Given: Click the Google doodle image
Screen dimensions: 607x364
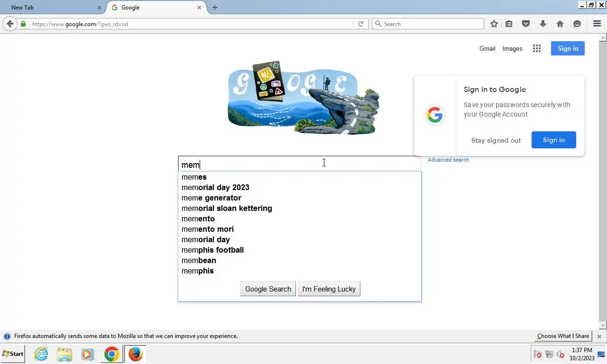Looking at the screenshot, I should (x=303, y=98).
